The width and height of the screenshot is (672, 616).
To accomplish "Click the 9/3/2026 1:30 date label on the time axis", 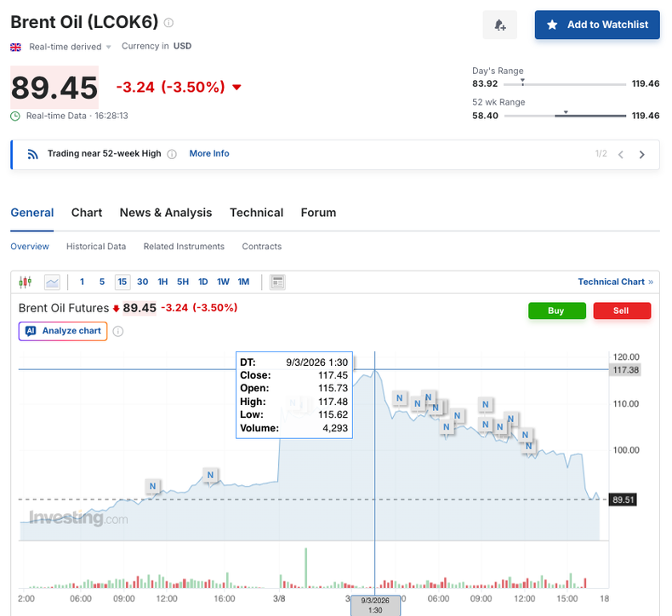I will click(375, 605).
